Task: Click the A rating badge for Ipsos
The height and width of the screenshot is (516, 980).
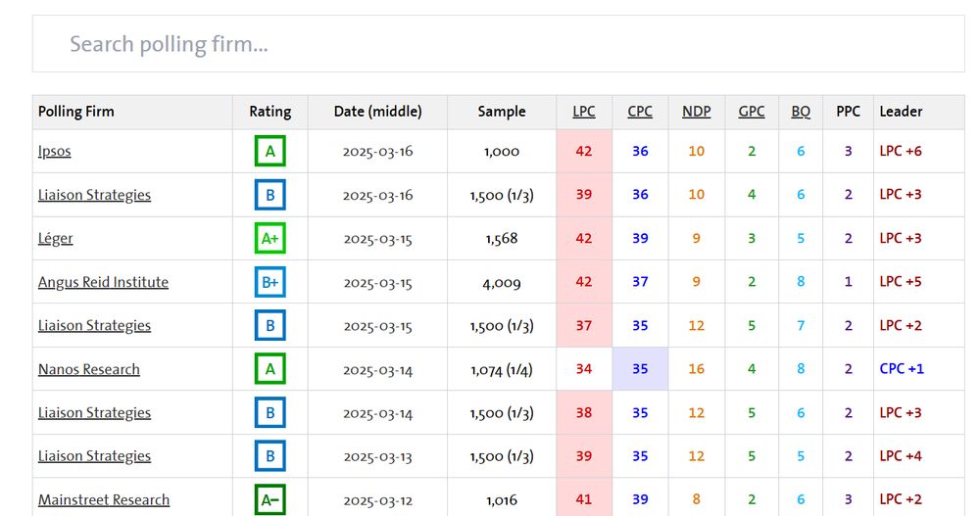Action: pos(270,151)
